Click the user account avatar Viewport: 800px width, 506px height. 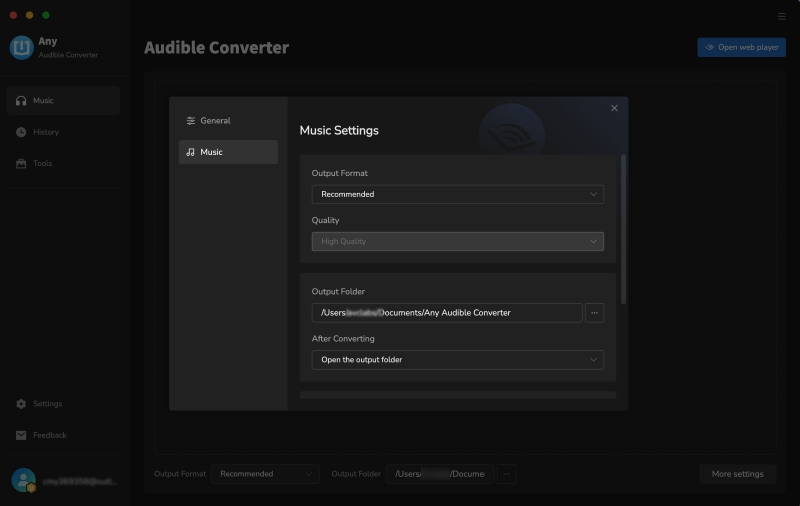[x=23, y=480]
